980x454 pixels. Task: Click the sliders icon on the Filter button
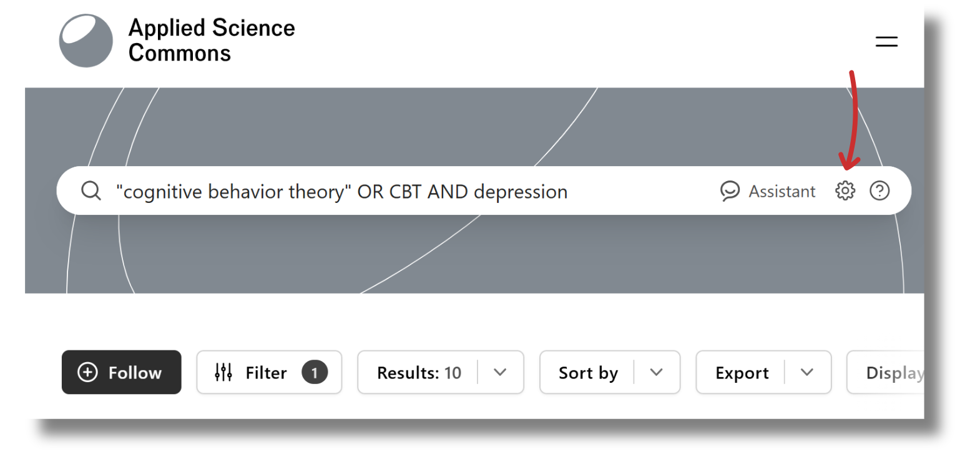click(x=223, y=372)
